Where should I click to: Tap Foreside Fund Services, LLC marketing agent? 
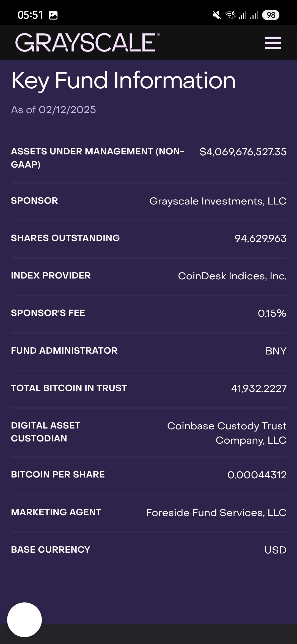216,513
